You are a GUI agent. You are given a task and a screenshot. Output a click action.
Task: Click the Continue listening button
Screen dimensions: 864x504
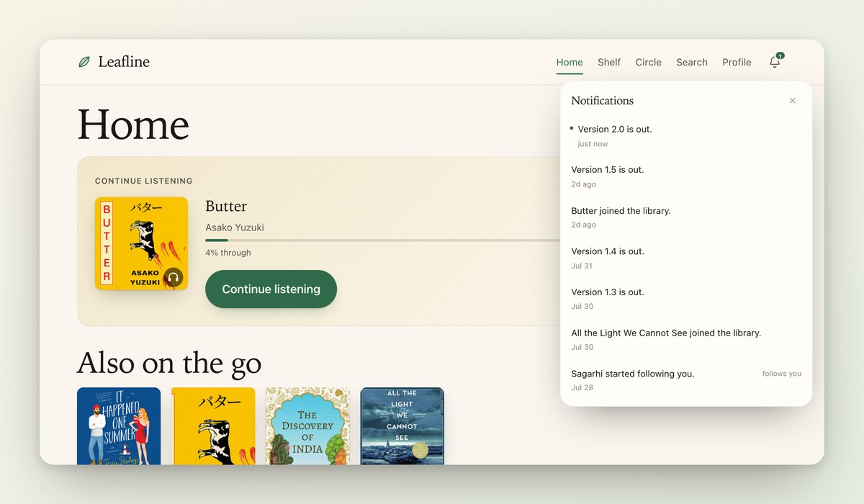(271, 289)
